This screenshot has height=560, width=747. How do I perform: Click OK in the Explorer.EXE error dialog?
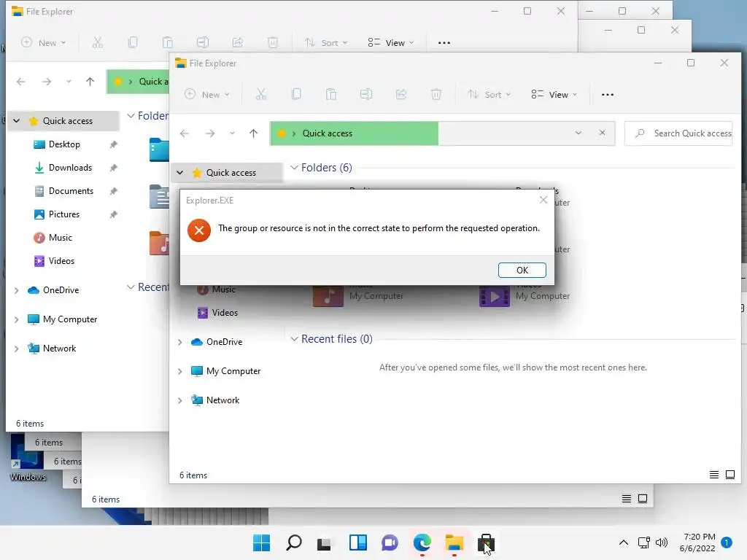pos(522,270)
